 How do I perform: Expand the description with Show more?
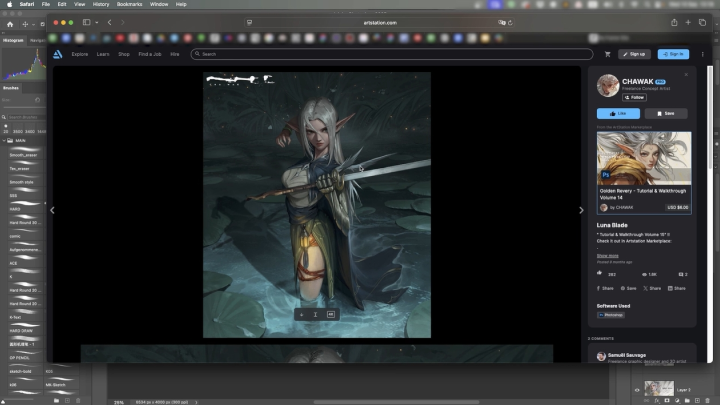coord(608,255)
